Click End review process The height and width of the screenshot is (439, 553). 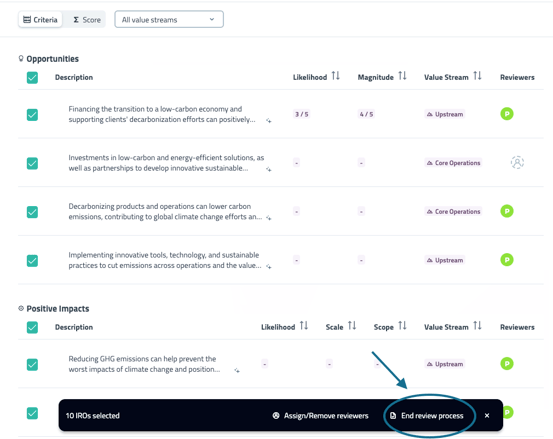coord(427,416)
